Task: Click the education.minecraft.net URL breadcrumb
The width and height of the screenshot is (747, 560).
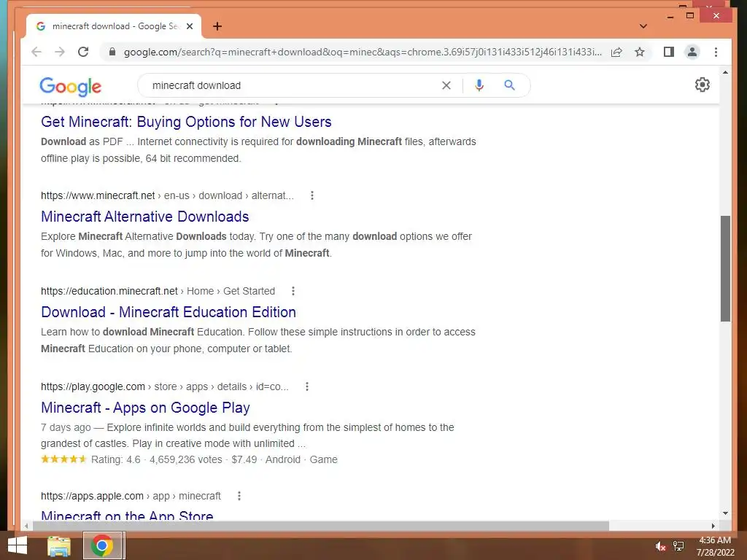Action: (x=158, y=291)
